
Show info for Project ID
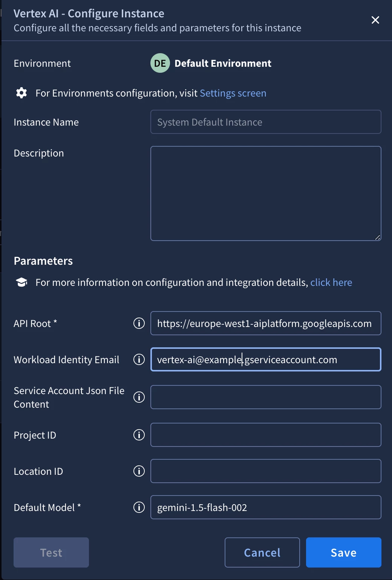tap(139, 435)
